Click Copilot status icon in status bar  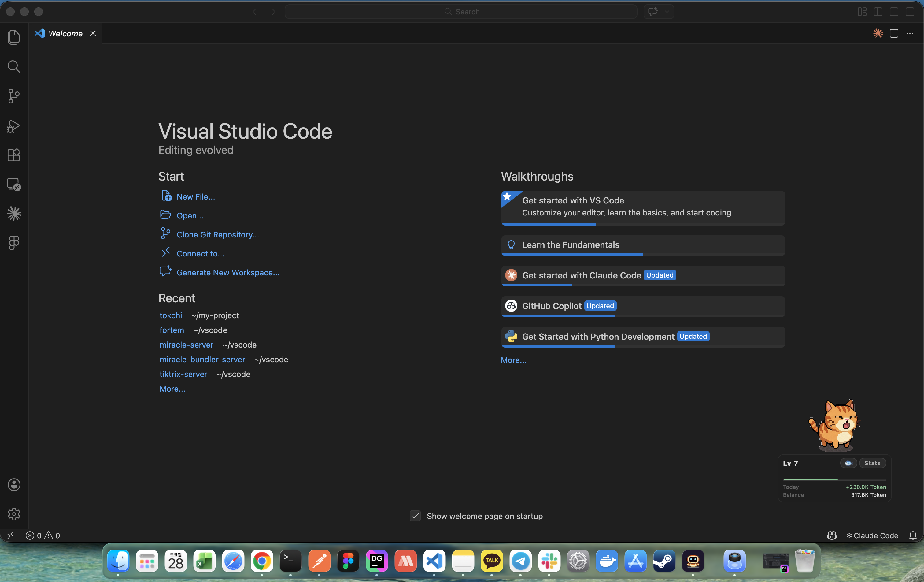(x=832, y=535)
